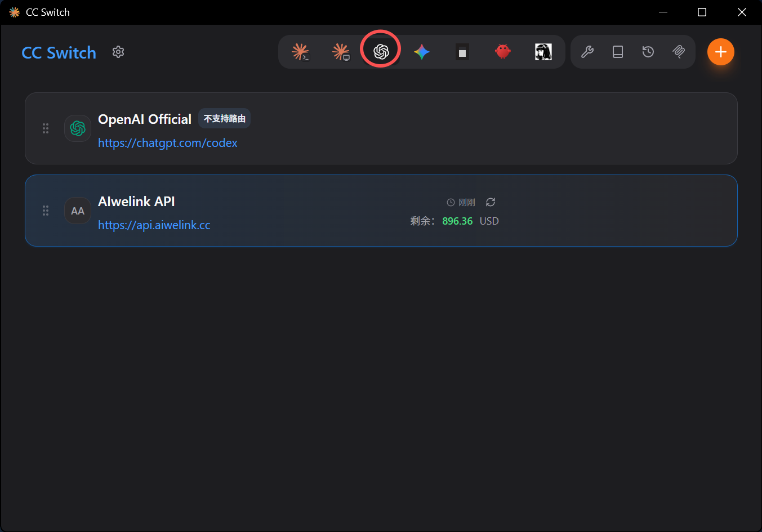Viewport: 762px width, 532px height.
Task: Minimize the CC Switch window
Action: pos(663,12)
